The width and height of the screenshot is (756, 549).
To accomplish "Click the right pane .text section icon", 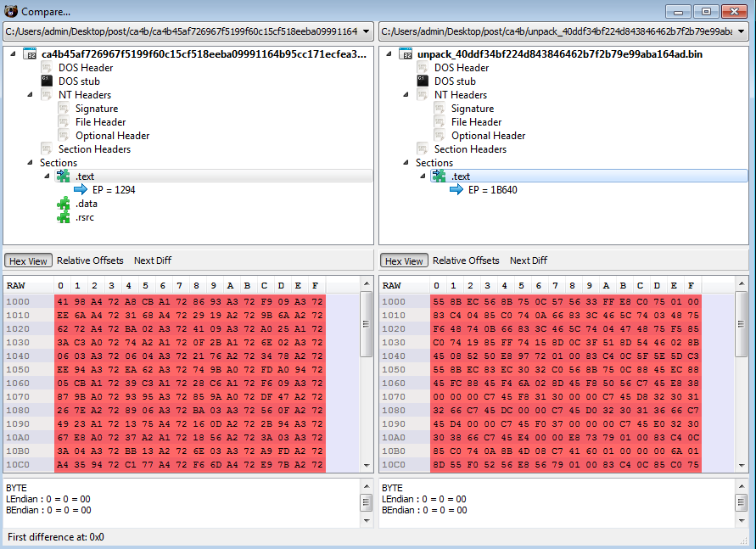I will pyautogui.click(x=440, y=176).
